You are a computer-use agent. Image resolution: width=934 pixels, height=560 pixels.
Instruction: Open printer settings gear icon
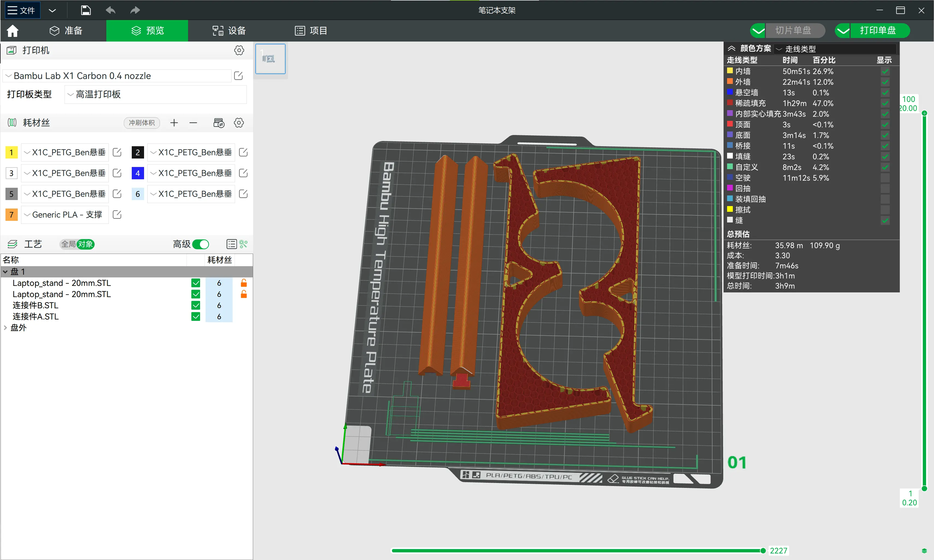coord(239,50)
